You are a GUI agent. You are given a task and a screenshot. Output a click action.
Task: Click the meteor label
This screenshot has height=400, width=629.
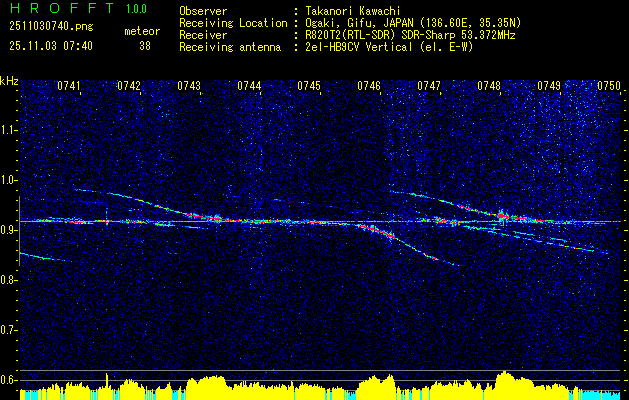[142, 31]
